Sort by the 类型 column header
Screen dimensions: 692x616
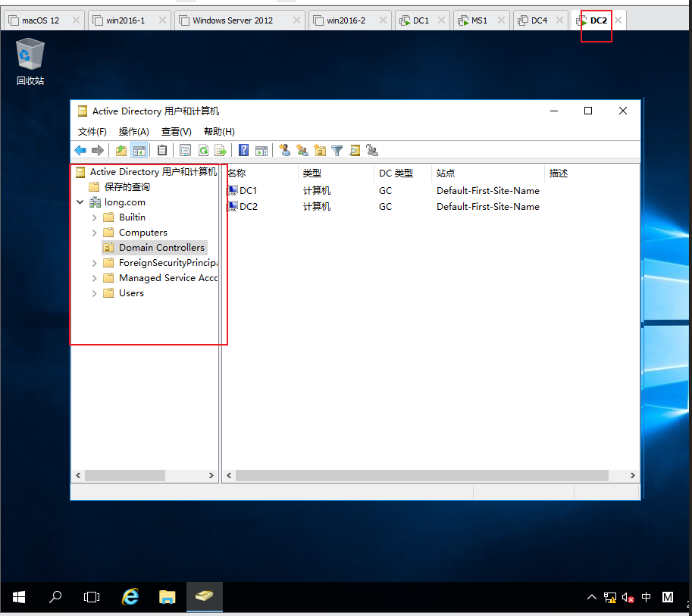(336, 174)
